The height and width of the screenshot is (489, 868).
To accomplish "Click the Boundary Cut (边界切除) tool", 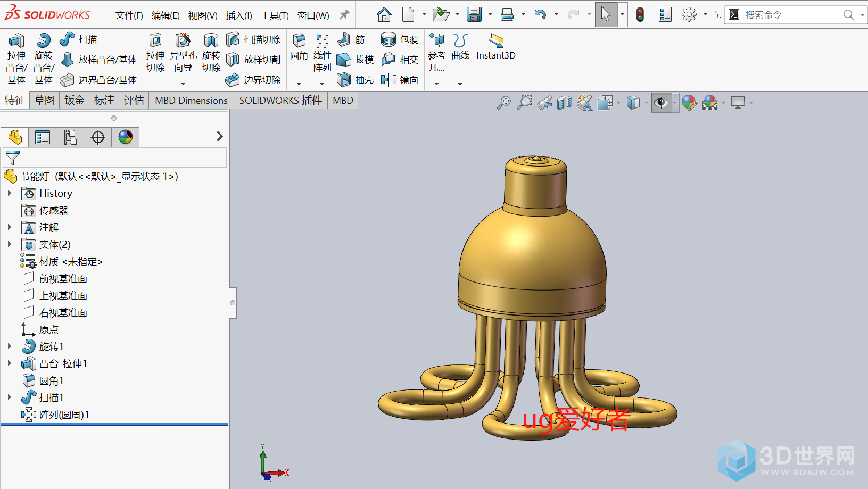I will (253, 80).
